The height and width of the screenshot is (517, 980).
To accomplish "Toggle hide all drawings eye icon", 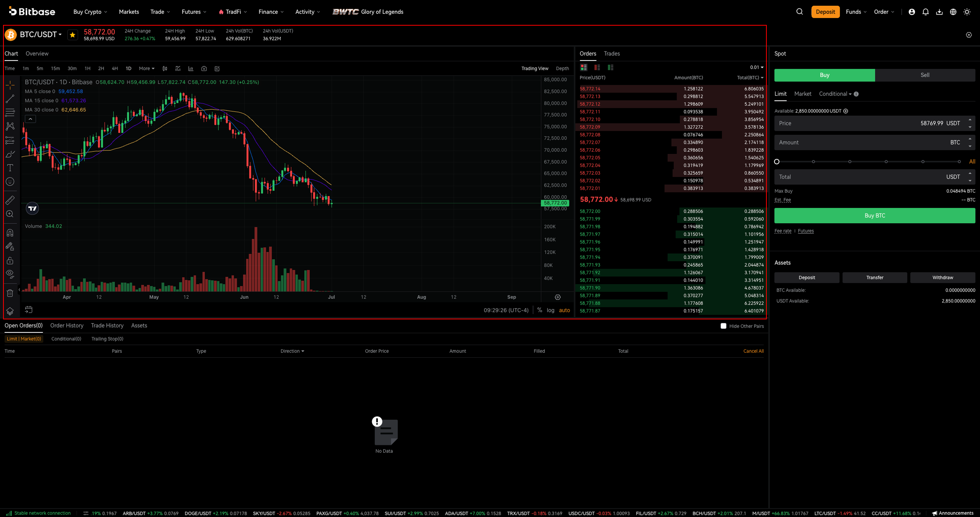I will (x=10, y=274).
